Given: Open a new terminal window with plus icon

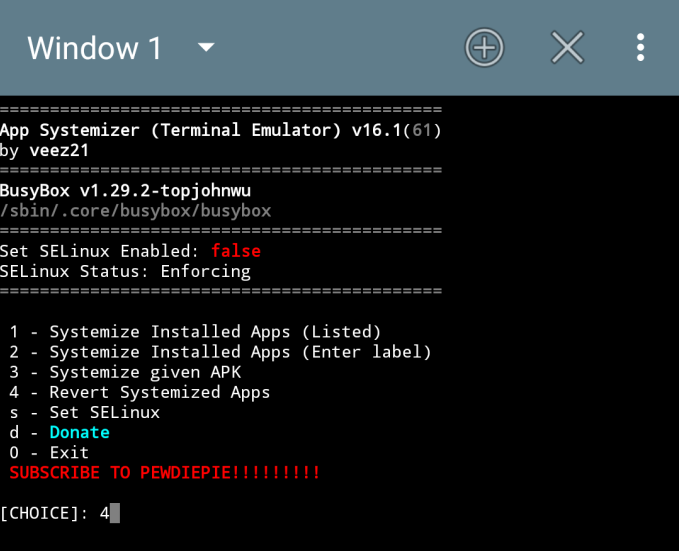Looking at the screenshot, I should click(x=484, y=48).
